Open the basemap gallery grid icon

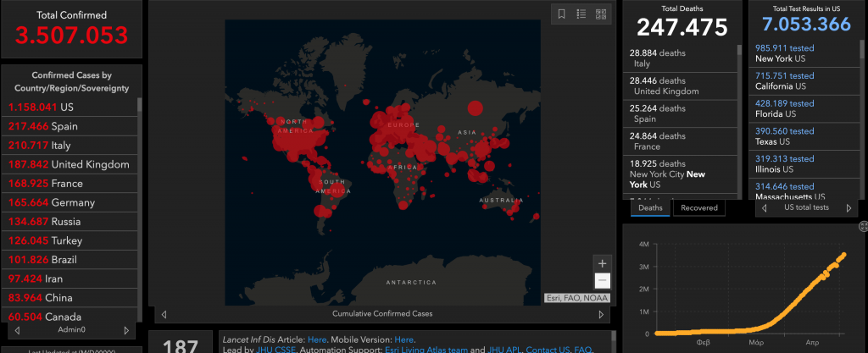pyautogui.click(x=601, y=14)
